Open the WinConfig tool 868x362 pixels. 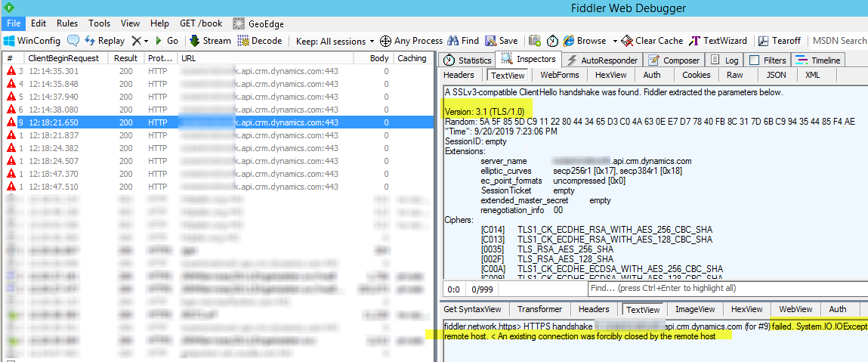pyautogui.click(x=32, y=41)
